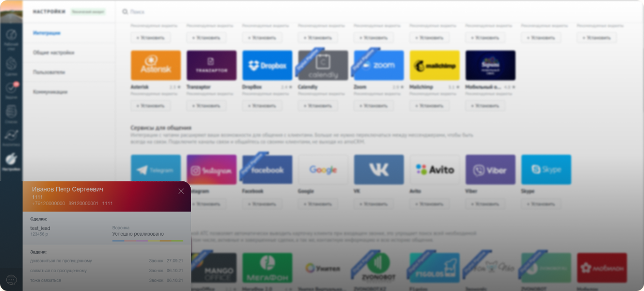Click Установить button under Transaptor
The height and width of the screenshot is (291, 644).
coord(206,106)
